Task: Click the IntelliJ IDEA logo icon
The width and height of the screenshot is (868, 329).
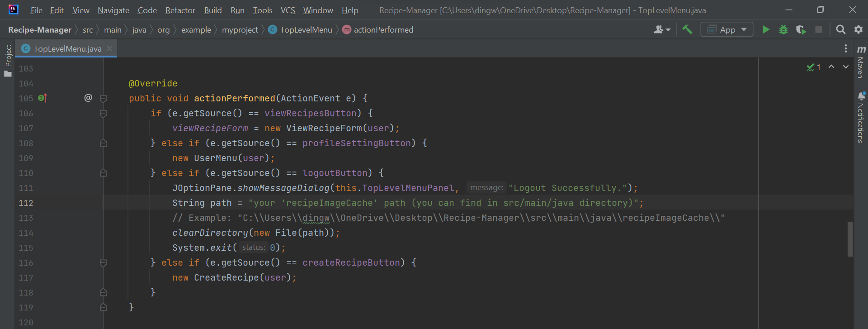Action: pyautogui.click(x=13, y=10)
